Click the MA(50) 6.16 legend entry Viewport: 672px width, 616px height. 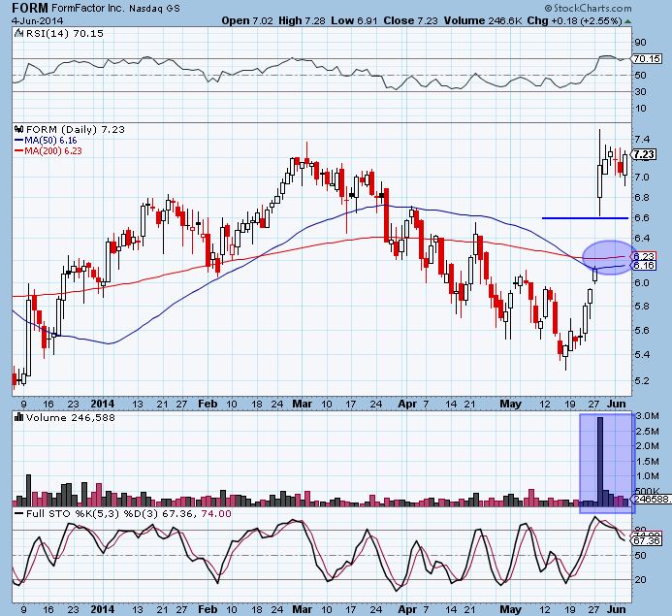pos(46,140)
